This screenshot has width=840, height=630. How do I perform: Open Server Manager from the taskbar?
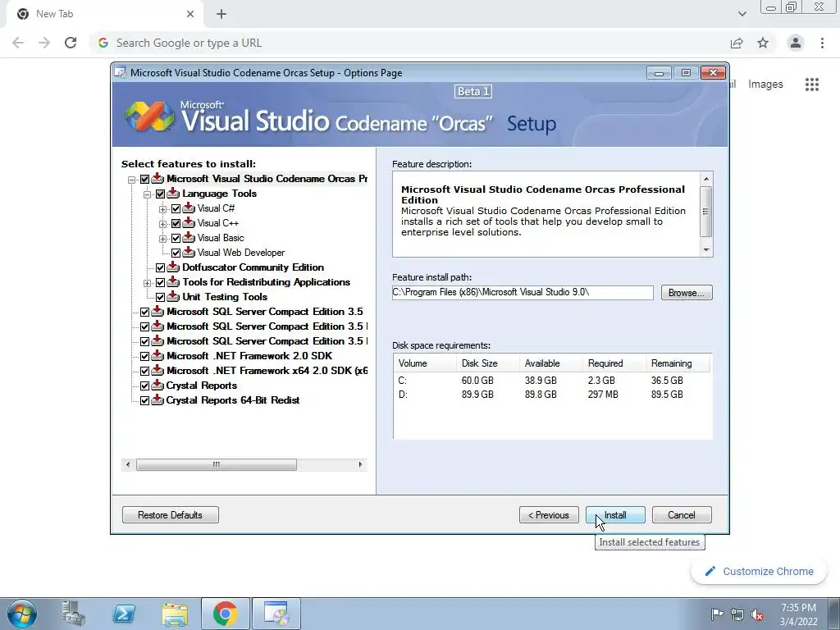tap(74, 614)
